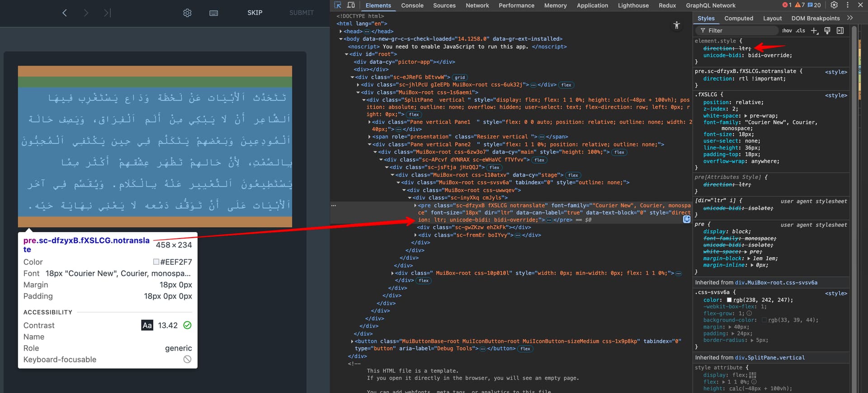
Task: Go forward with the next arrow
Action: pyautogui.click(x=86, y=13)
